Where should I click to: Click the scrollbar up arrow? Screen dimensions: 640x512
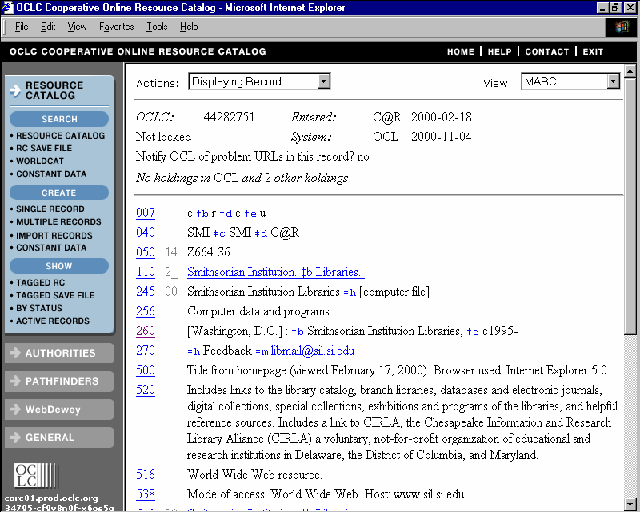pyautogui.click(x=630, y=73)
